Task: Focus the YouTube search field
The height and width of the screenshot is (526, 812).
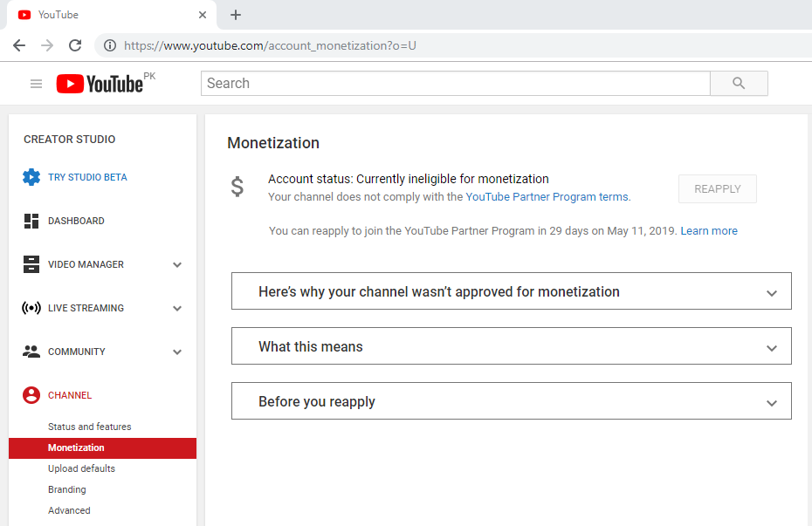Action: pos(455,83)
